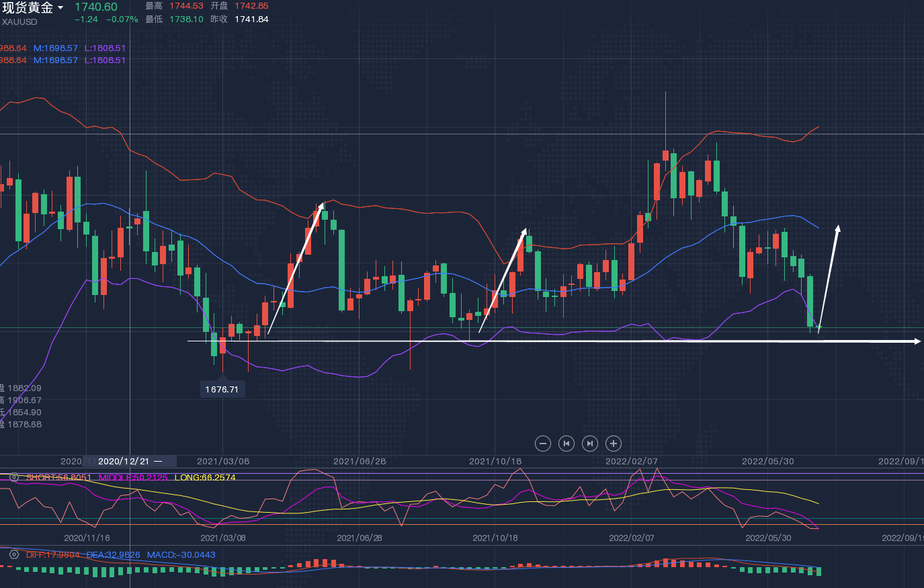Click the XAUUSD ticker label
The width and height of the screenshot is (924, 588).
click(x=19, y=22)
